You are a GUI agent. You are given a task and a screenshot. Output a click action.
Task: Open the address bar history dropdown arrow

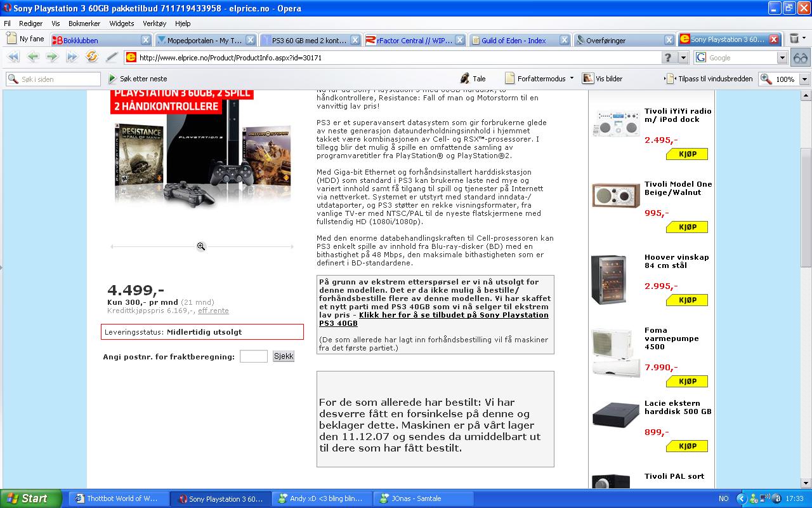pos(683,57)
